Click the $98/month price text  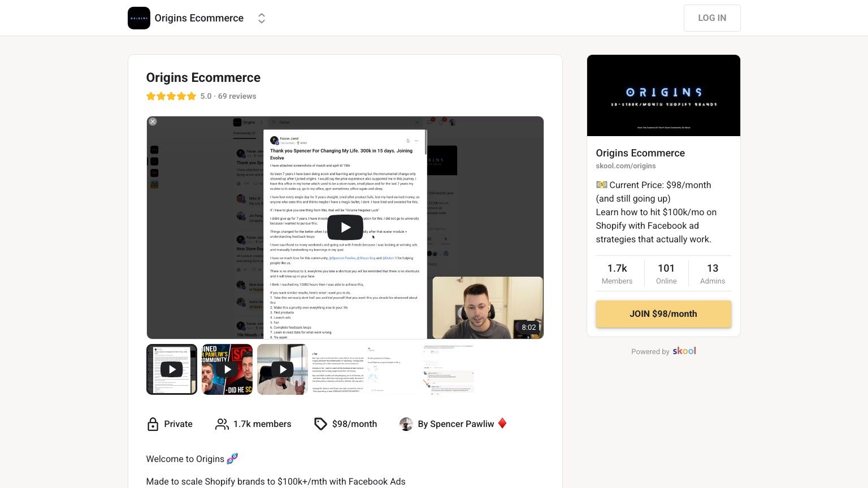(354, 424)
